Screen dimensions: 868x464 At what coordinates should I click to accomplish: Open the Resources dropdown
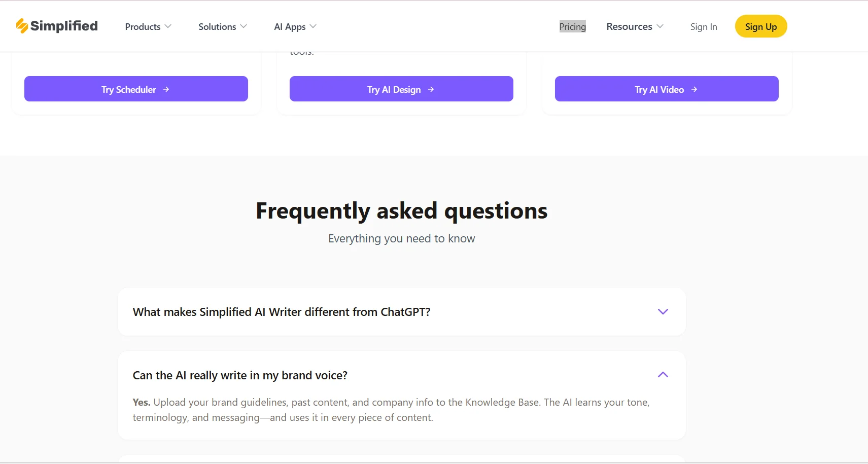click(635, 26)
